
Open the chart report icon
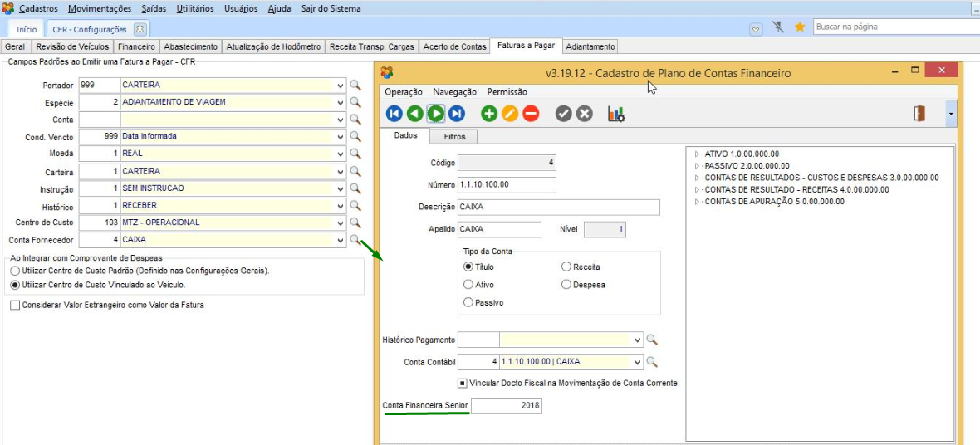[616, 114]
